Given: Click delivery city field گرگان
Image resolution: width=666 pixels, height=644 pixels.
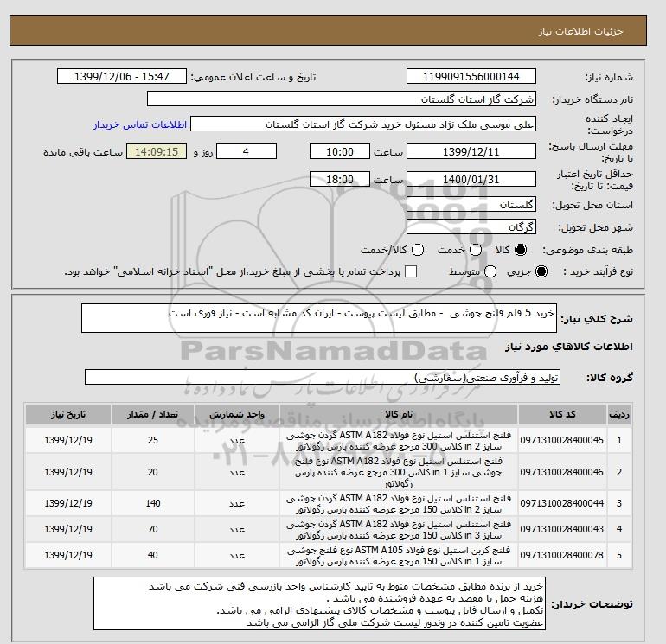Looking at the screenshot, I should [x=471, y=227].
